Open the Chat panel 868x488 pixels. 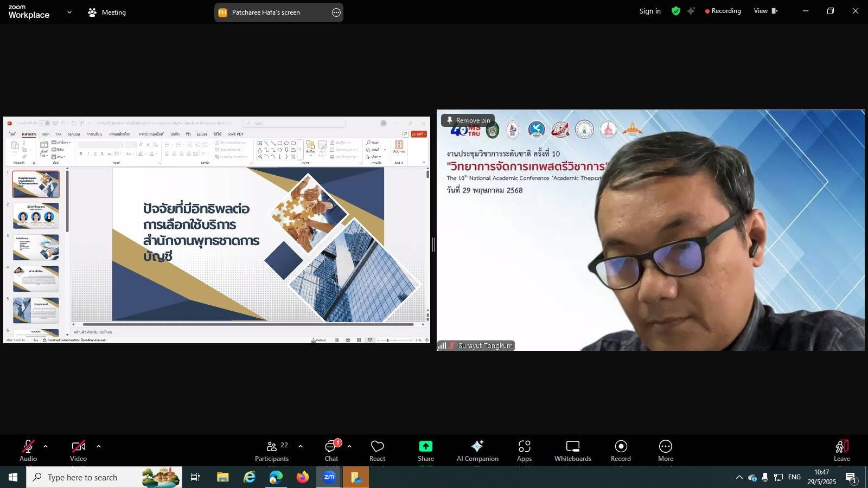click(x=331, y=451)
